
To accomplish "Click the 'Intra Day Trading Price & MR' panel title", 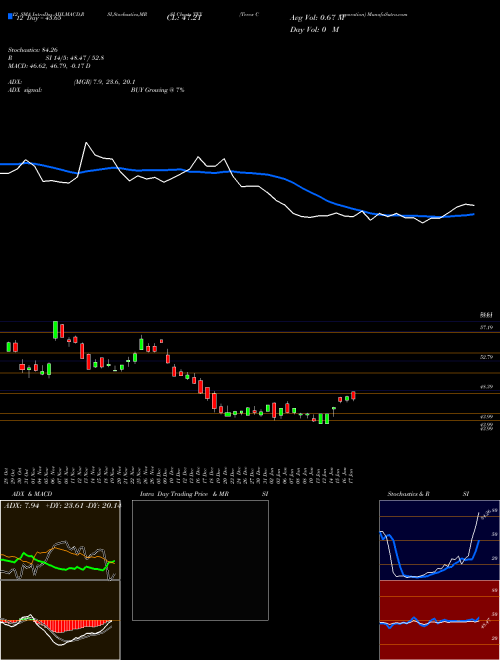I will click(x=184, y=494).
